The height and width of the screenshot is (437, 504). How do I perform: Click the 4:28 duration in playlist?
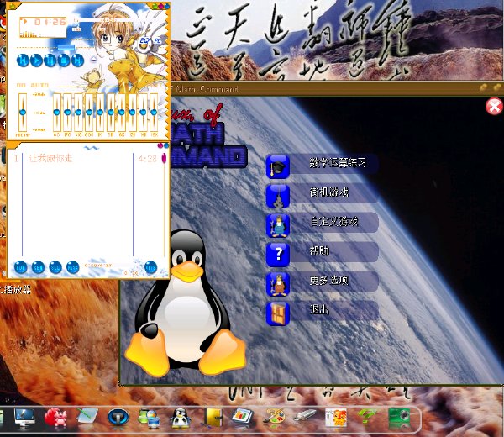(x=148, y=159)
